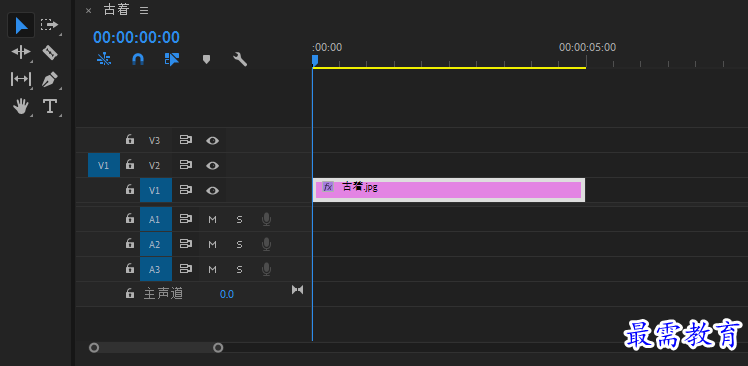Viewport: 748px width, 366px height.
Task: Select the Ripple Edit tool
Action: 21,52
